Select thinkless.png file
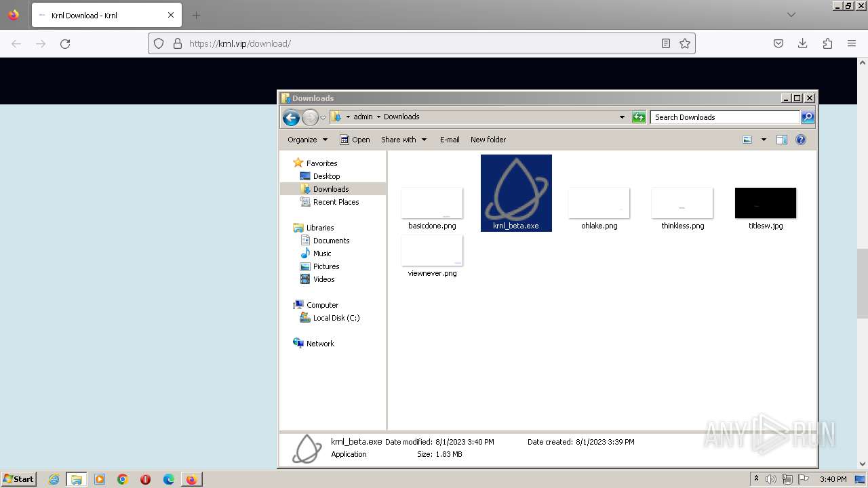Viewport: 868px width, 488px height. (x=682, y=209)
